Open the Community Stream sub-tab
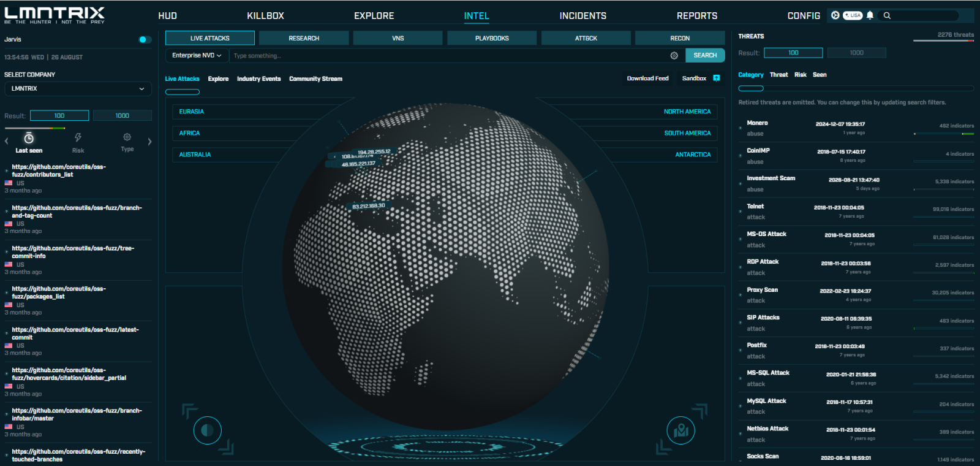 (315, 78)
